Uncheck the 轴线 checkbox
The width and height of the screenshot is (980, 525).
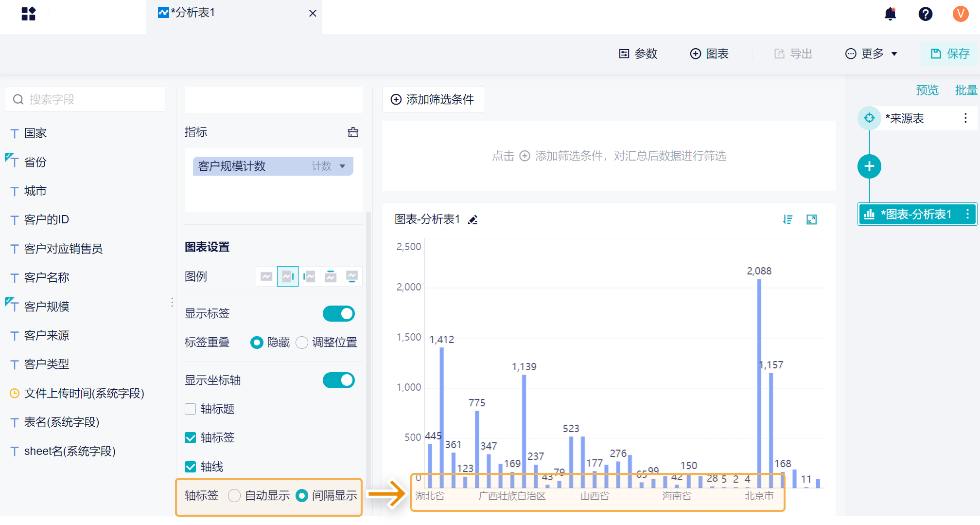191,467
